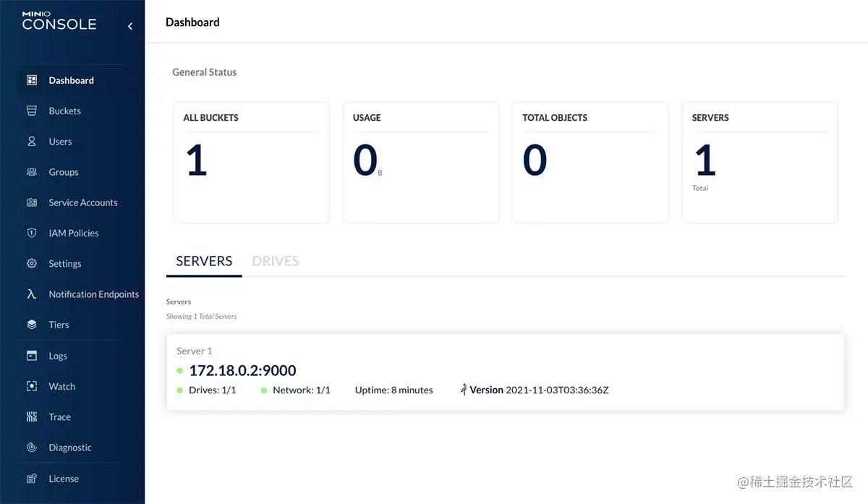Click the green dot beside Network

264,390
